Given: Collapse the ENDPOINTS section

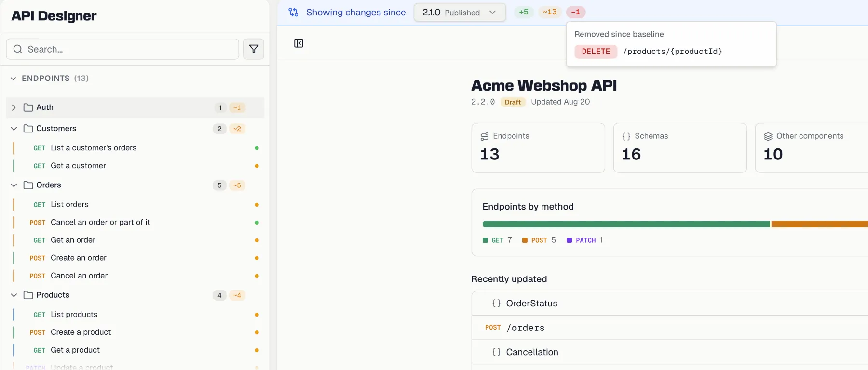Looking at the screenshot, I should click(13, 78).
